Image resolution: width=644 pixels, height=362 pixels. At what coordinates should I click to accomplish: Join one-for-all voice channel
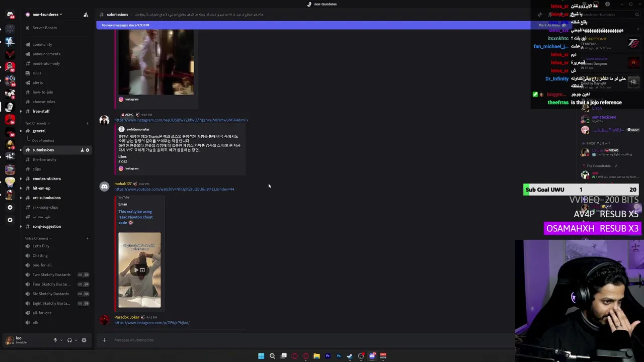pyautogui.click(x=42, y=265)
